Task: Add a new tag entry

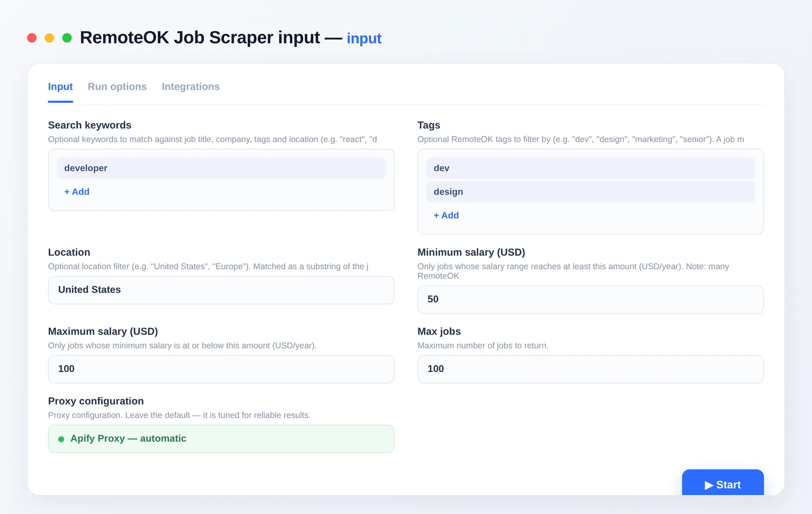Action: tap(446, 216)
